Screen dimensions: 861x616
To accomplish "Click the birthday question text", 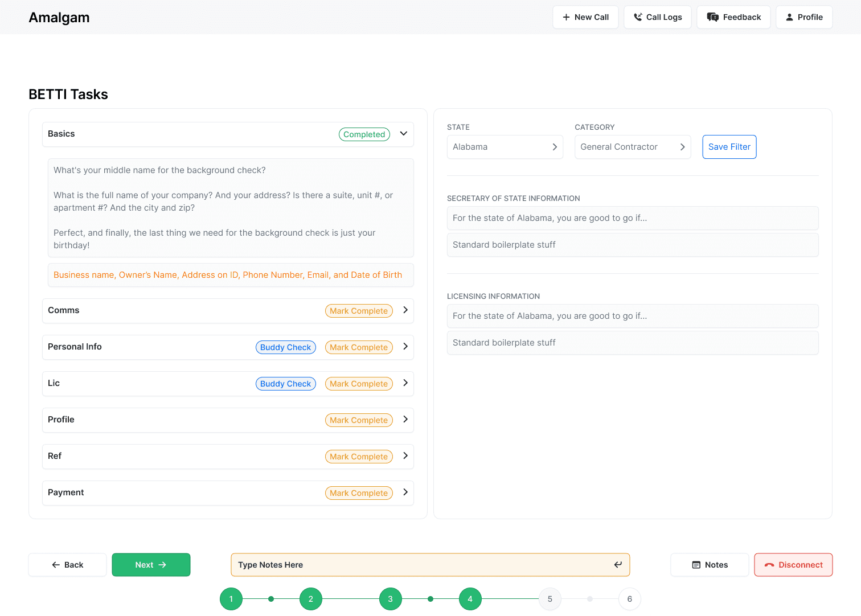I will point(215,239).
